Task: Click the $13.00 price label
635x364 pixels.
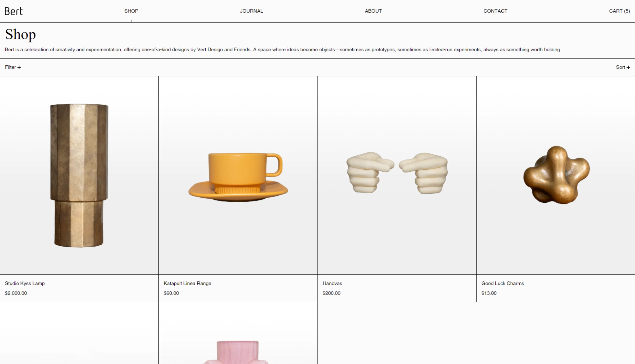Action: point(489,293)
